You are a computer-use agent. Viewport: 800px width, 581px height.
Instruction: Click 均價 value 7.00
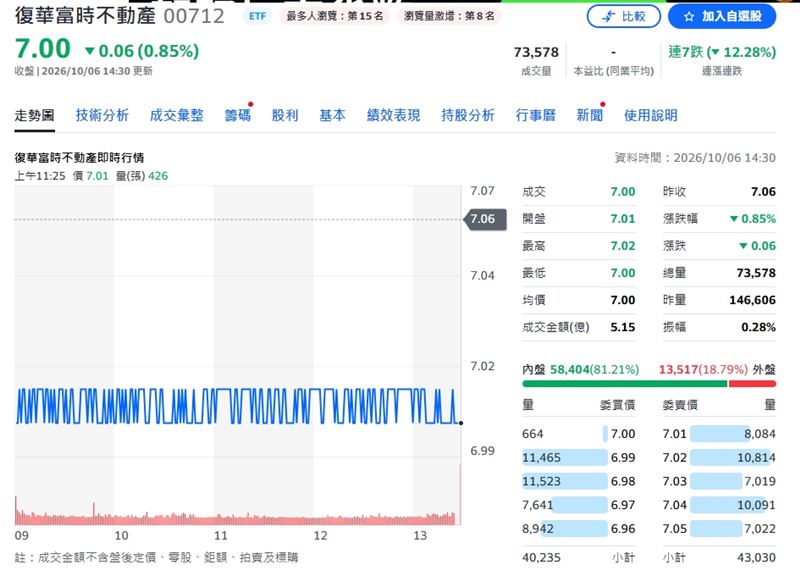623,300
